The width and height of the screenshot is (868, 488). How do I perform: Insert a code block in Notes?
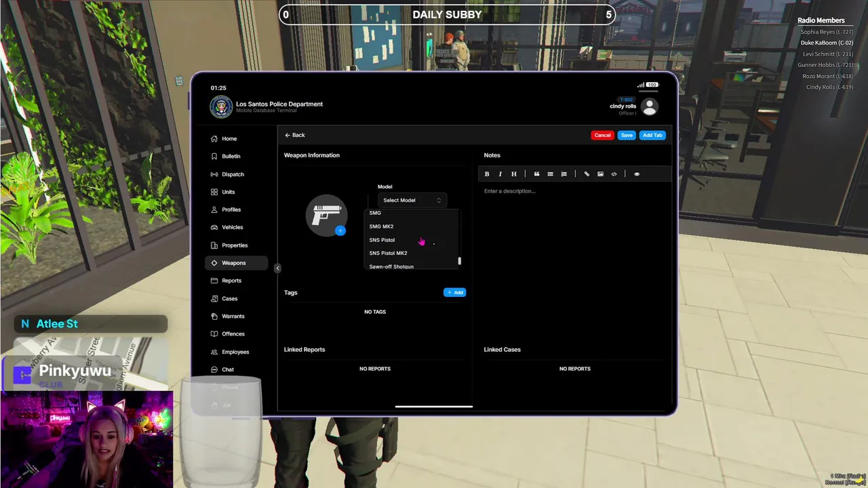click(614, 174)
